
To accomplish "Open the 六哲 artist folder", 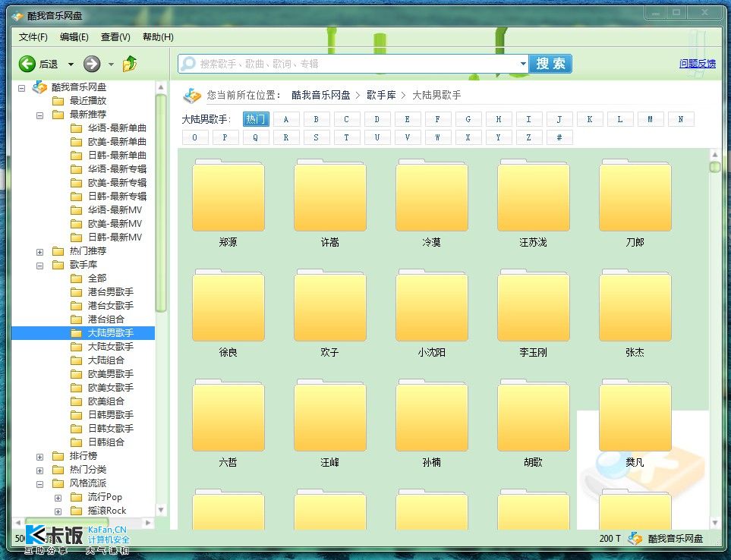I will pyautogui.click(x=228, y=416).
